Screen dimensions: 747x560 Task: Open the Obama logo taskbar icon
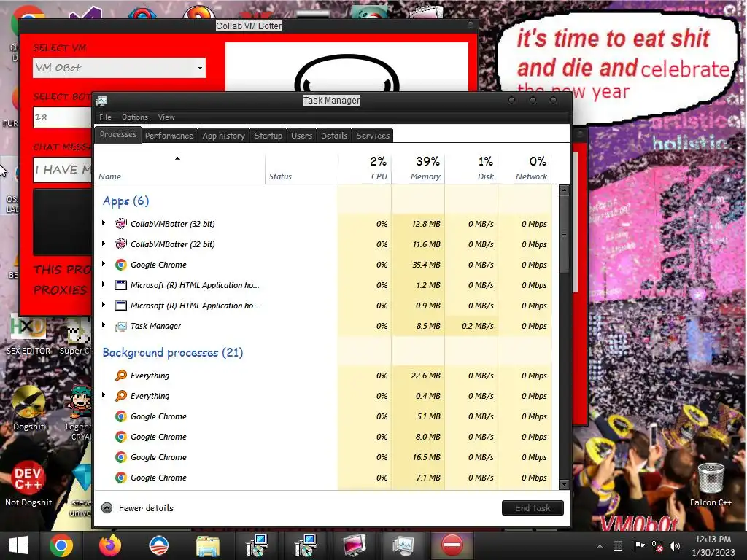(x=158, y=545)
